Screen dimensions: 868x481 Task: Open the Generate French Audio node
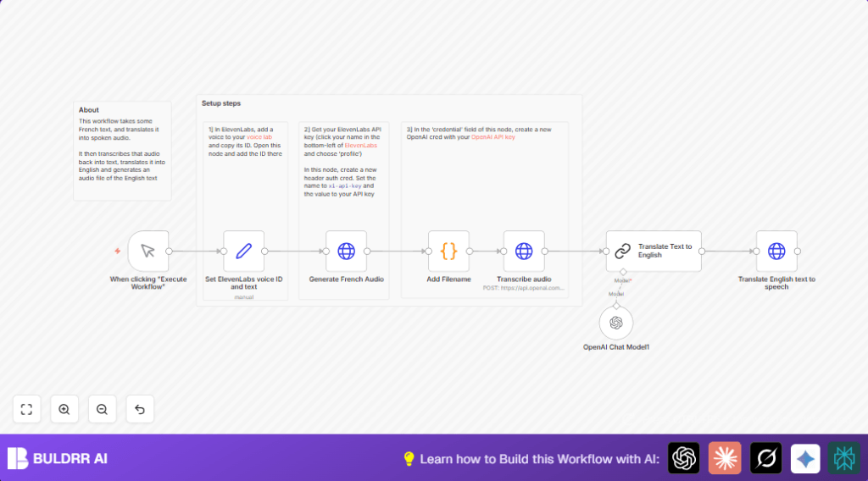click(346, 251)
